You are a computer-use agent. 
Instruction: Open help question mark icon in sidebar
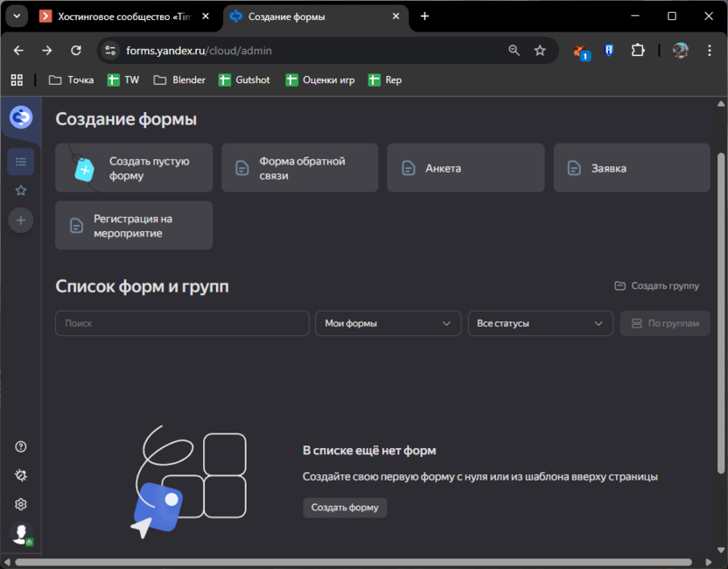pos(21,446)
